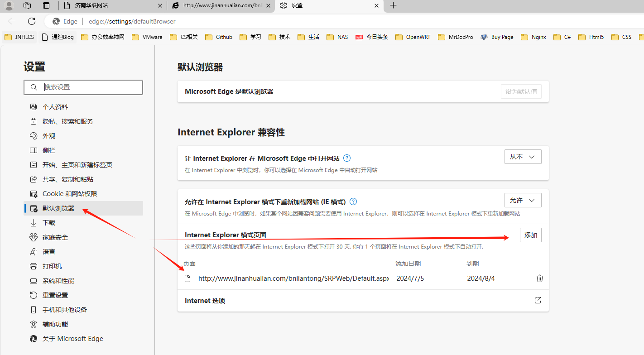The width and height of the screenshot is (644, 355).
Task: Click the browser back arrow
Action: coord(12,21)
